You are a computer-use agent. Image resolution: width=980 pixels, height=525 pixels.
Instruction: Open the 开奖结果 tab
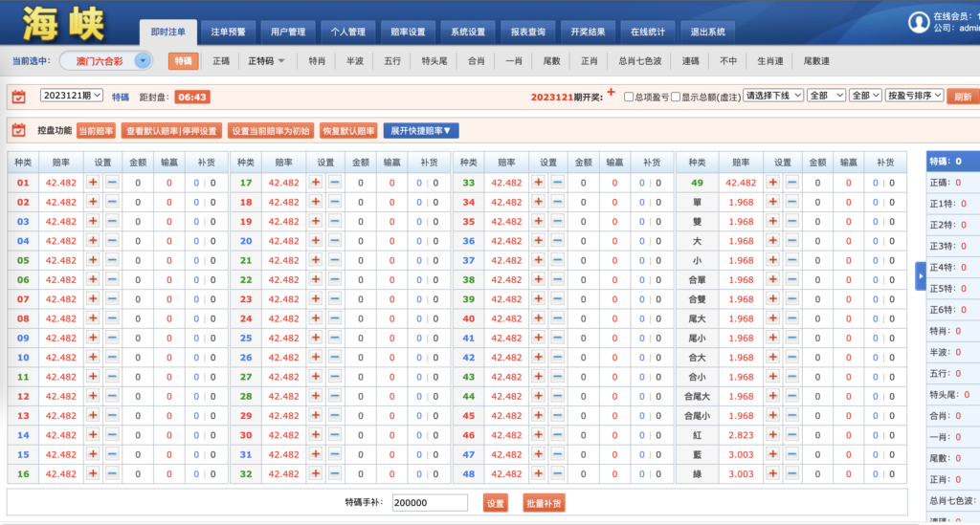tap(588, 32)
